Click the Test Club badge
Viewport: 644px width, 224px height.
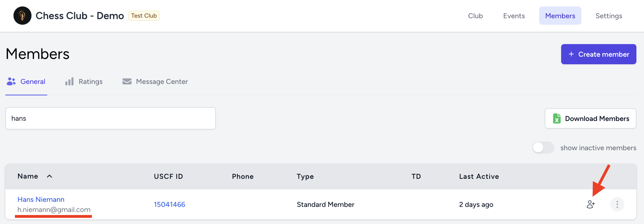coord(144,16)
